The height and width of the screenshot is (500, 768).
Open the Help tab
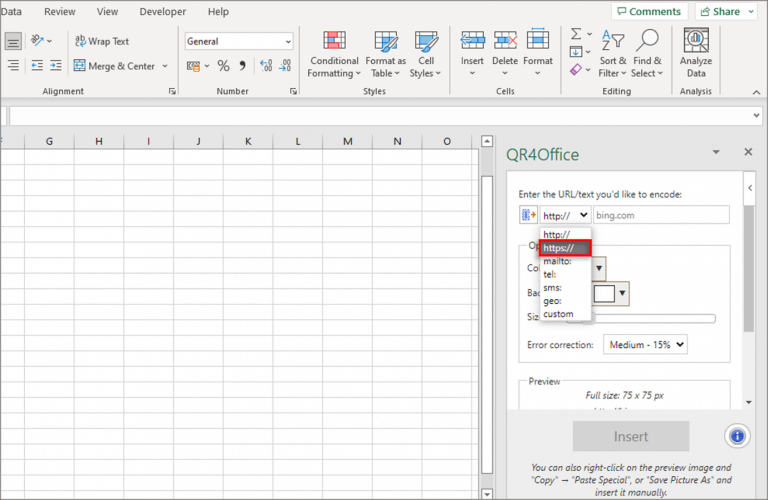click(x=218, y=12)
